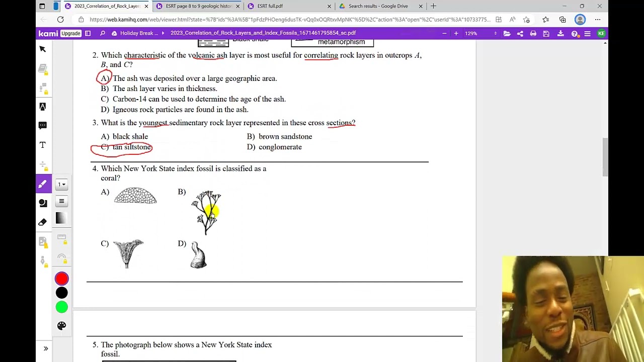
Task: Open browser Collections
Action: (x=562, y=20)
